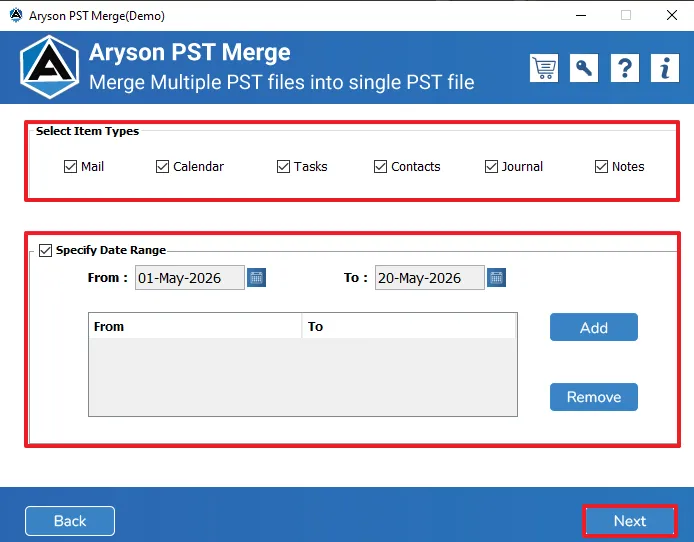Click the To column header
Screen dimensions: 694x542
(x=409, y=327)
